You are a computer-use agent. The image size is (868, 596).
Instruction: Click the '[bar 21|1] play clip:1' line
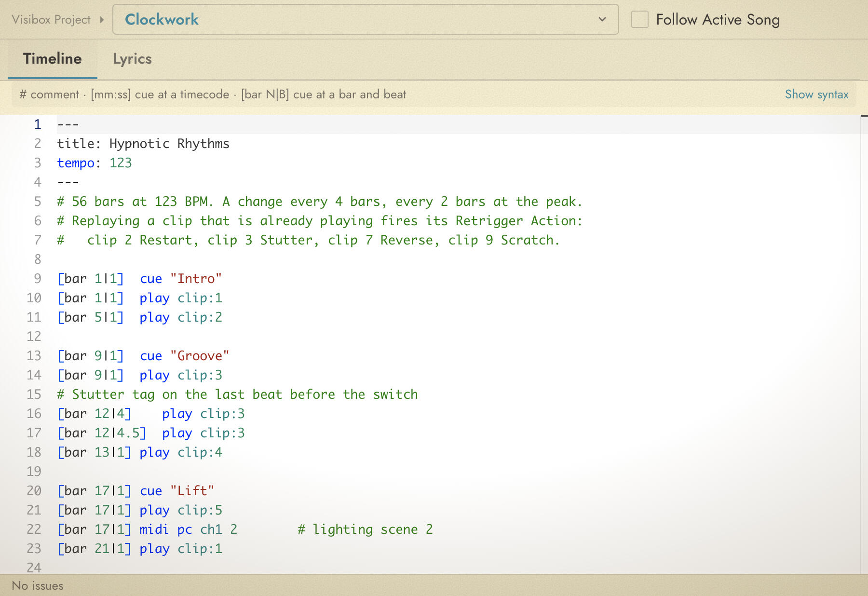point(140,549)
